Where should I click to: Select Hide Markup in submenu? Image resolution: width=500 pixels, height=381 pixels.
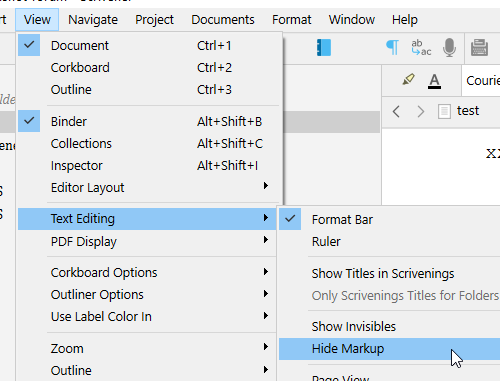point(389,349)
